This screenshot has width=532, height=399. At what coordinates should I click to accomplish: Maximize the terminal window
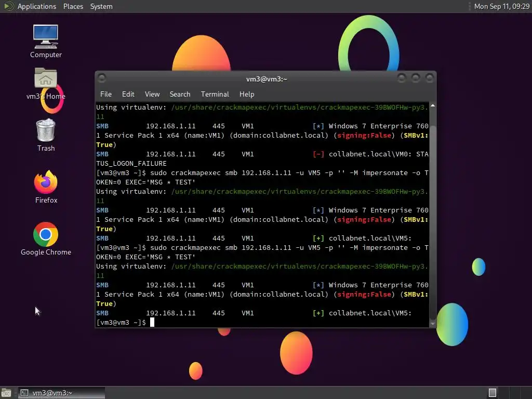click(416, 78)
